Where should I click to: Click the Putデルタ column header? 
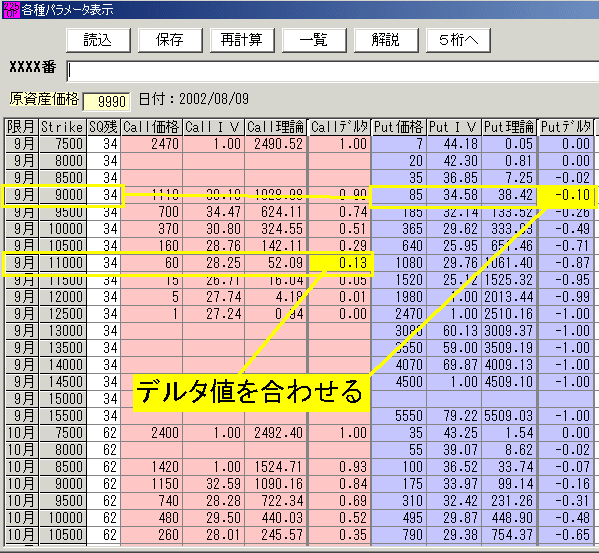coord(566,127)
